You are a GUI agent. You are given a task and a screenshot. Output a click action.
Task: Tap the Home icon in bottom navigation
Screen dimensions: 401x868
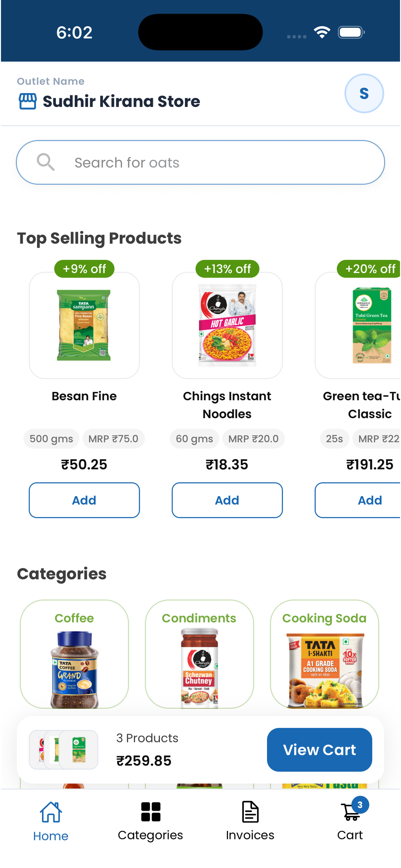click(51, 813)
